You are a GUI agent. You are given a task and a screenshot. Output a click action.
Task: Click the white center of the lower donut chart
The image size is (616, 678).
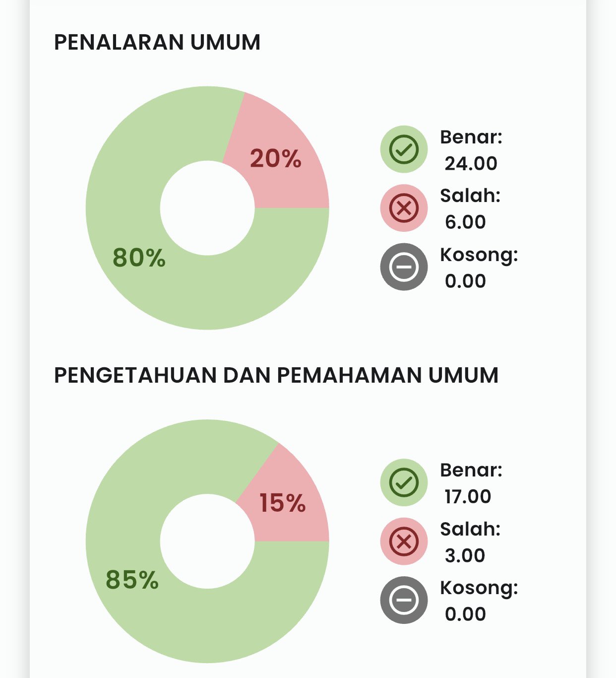click(x=207, y=541)
